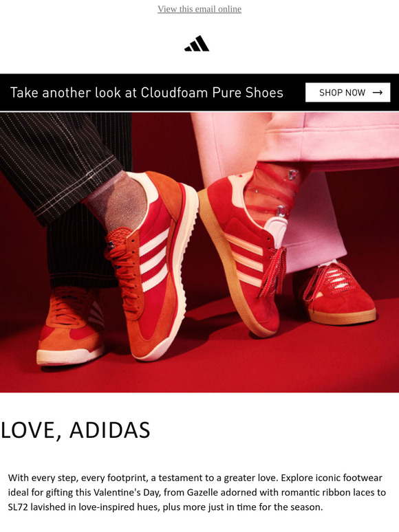399x532 pixels.
Task: Click the orange sneaker flat on floor
Action: (69, 326)
